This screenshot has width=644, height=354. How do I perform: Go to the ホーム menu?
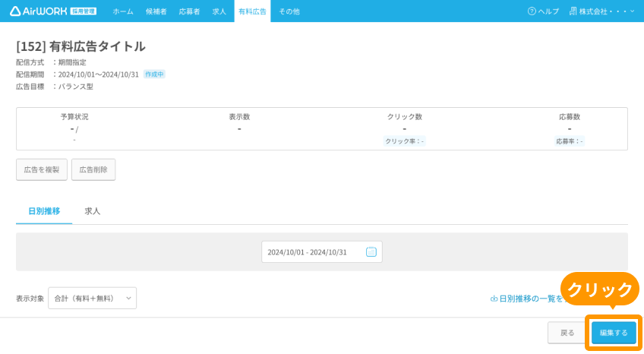pyautogui.click(x=123, y=11)
